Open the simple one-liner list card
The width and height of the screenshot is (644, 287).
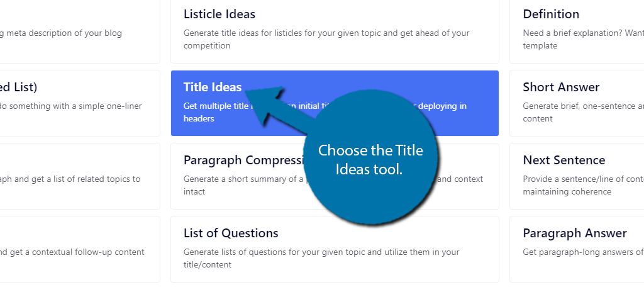tap(80, 103)
